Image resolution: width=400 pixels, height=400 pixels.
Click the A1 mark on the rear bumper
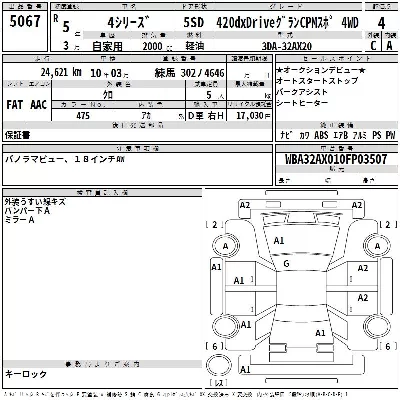(245, 369)
